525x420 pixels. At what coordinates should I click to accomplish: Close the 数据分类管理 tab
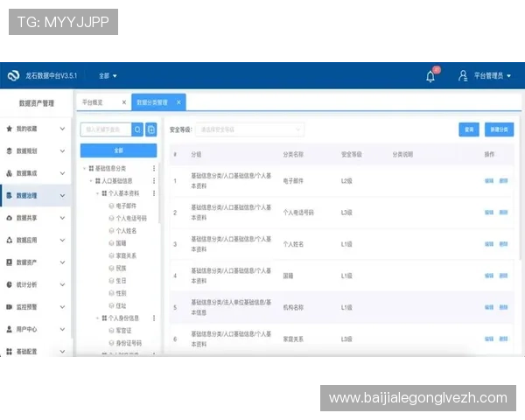click(178, 102)
